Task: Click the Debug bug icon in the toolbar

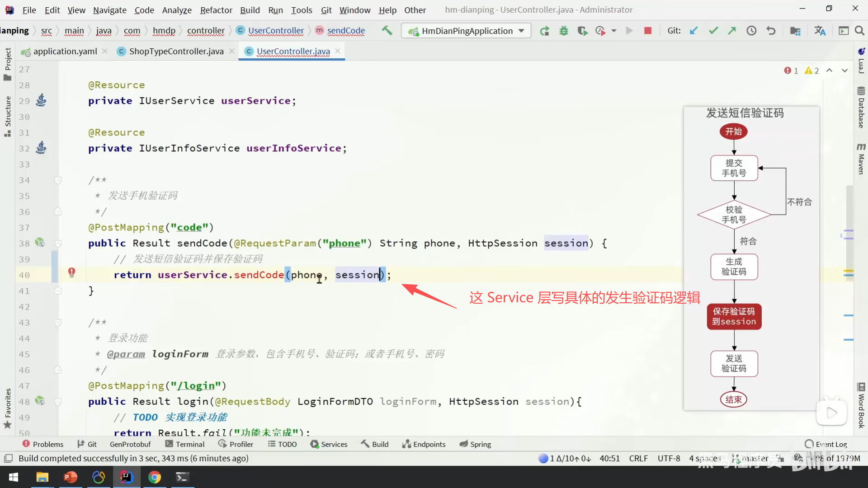Action: click(x=564, y=31)
